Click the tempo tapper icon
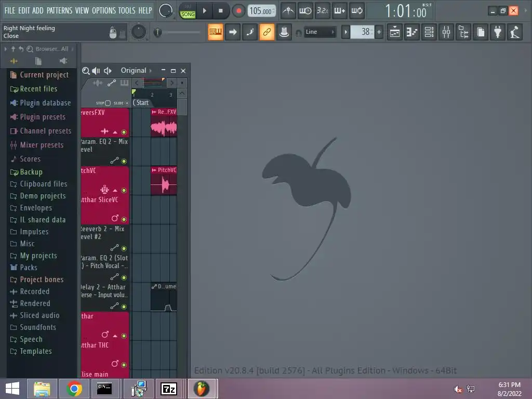532x399 pixels. (515, 32)
